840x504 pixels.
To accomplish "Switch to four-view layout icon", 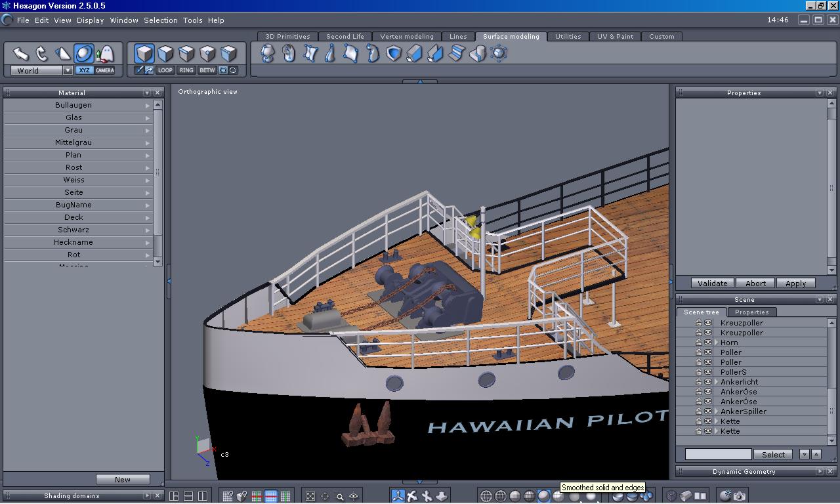I will click(174, 496).
